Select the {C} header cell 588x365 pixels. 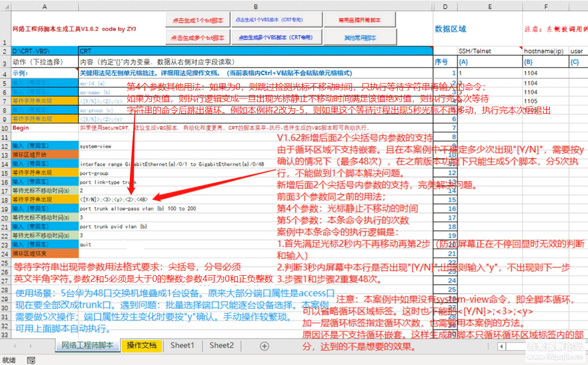click(578, 62)
